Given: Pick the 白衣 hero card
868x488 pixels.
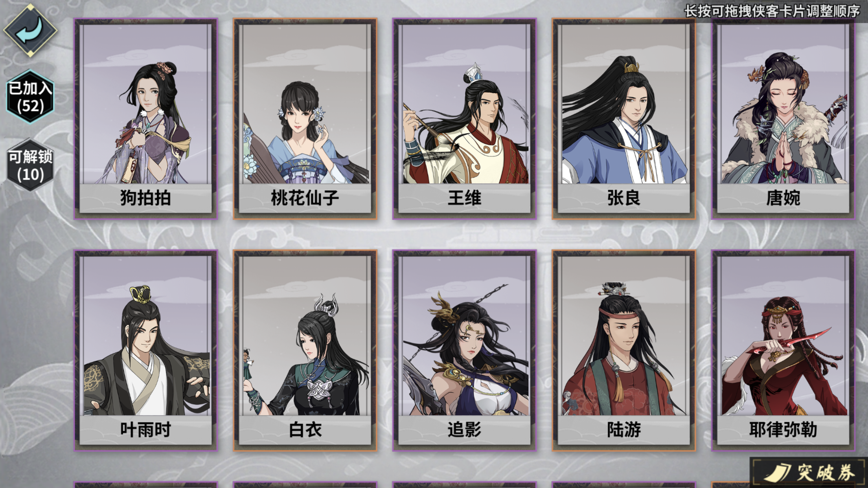Looking at the screenshot, I should pos(305,350).
